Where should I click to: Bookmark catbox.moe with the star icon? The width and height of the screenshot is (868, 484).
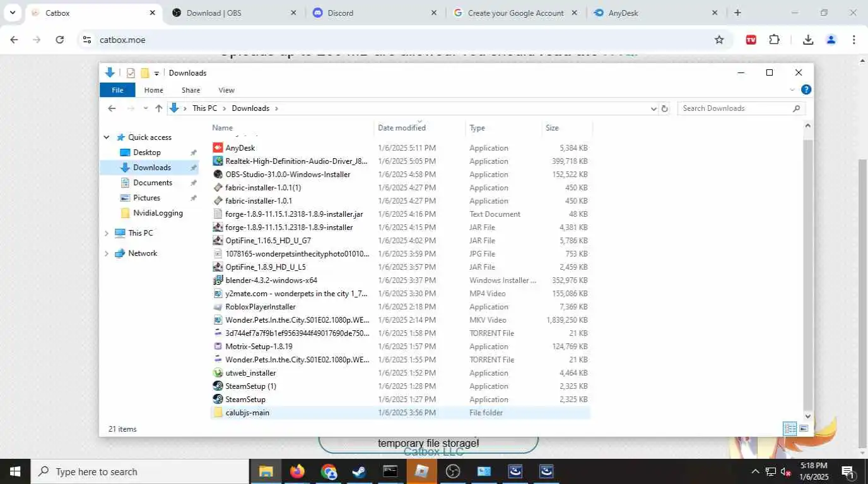pos(719,40)
